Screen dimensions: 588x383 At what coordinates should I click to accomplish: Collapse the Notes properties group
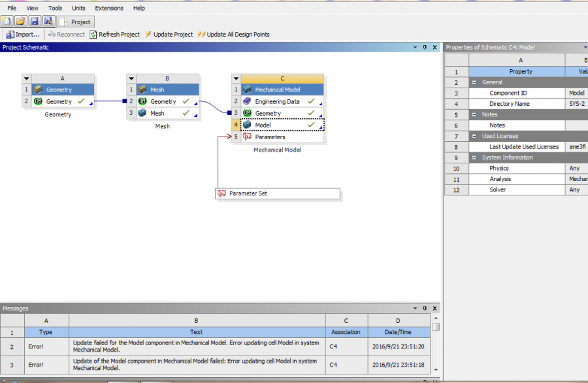coord(474,114)
